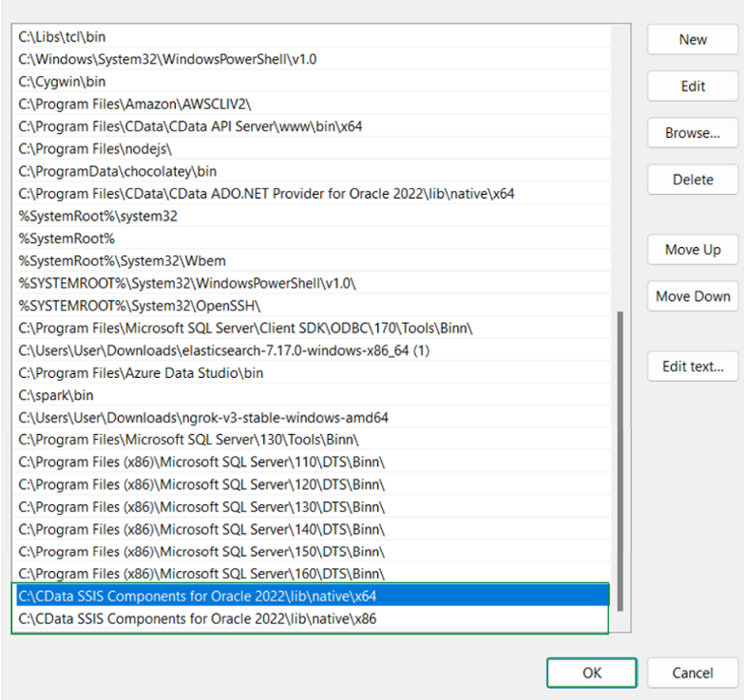The width and height of the screenshot is (744, 700).
Task: Select CData API Server www\bin\x64 path
Action: tap(312, 126)
